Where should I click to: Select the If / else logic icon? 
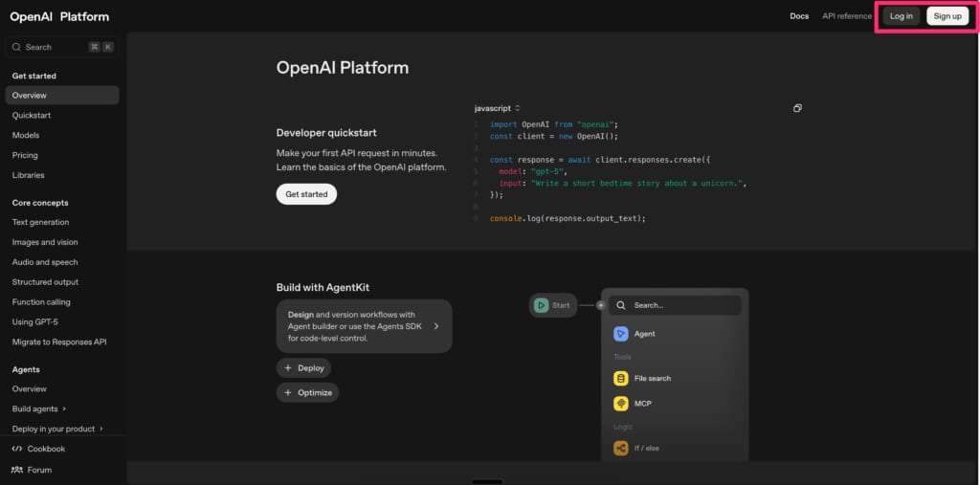coord(620,448)
